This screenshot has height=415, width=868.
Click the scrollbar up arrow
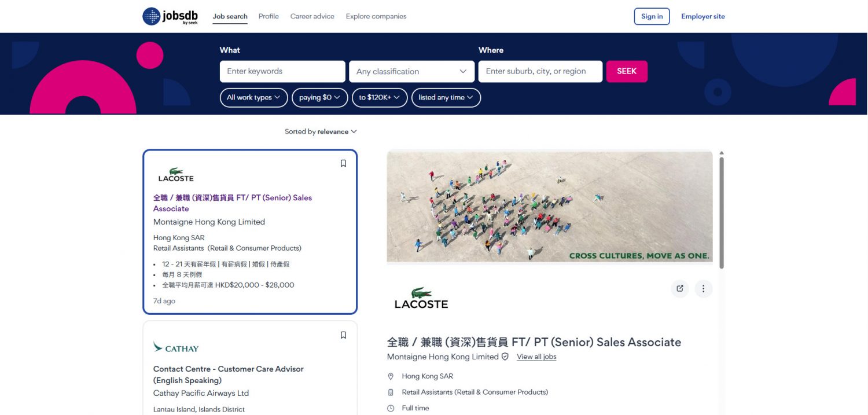point(721,153)
